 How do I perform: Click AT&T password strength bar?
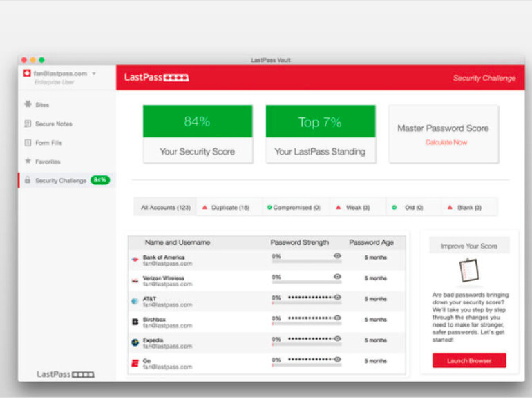(306, 303)
